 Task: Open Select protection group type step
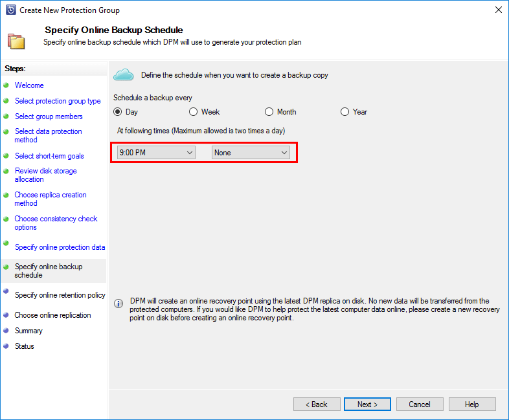58,101
